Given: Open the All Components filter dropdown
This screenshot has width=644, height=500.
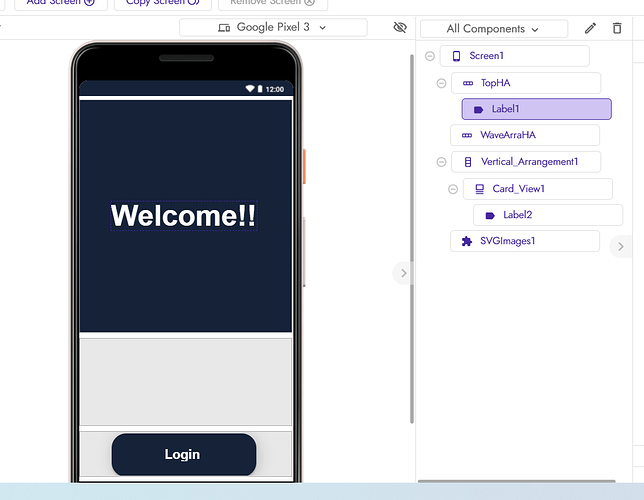Looking at the screenshot, I should [493, 29].
